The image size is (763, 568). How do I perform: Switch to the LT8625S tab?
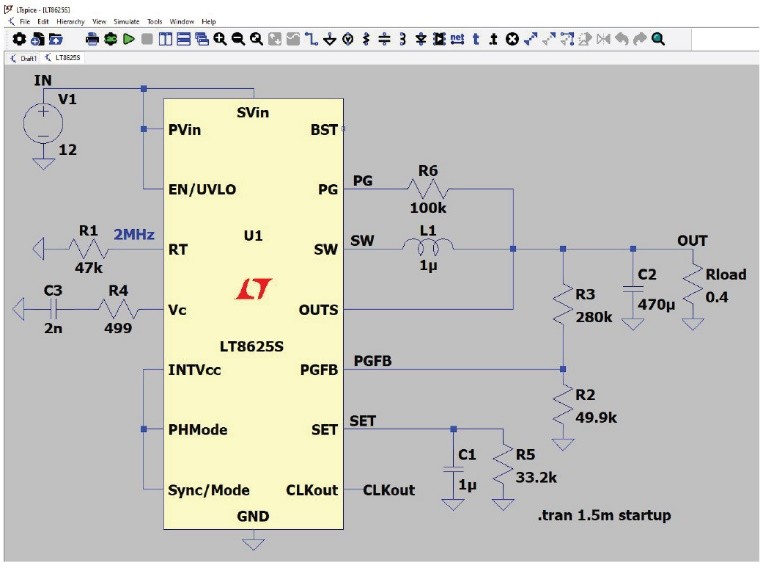click(x=63, y=57)
